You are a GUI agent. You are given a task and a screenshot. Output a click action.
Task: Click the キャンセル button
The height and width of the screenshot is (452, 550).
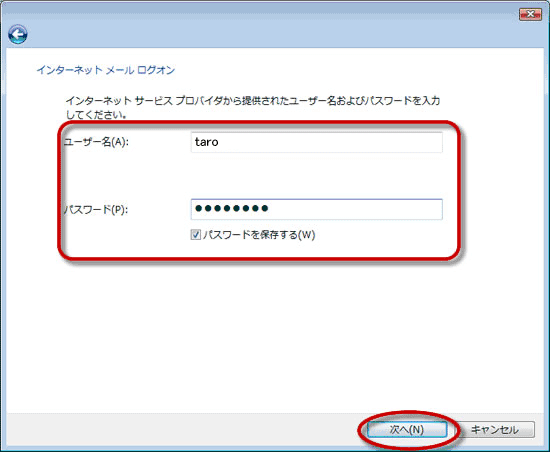pos(494,430)
